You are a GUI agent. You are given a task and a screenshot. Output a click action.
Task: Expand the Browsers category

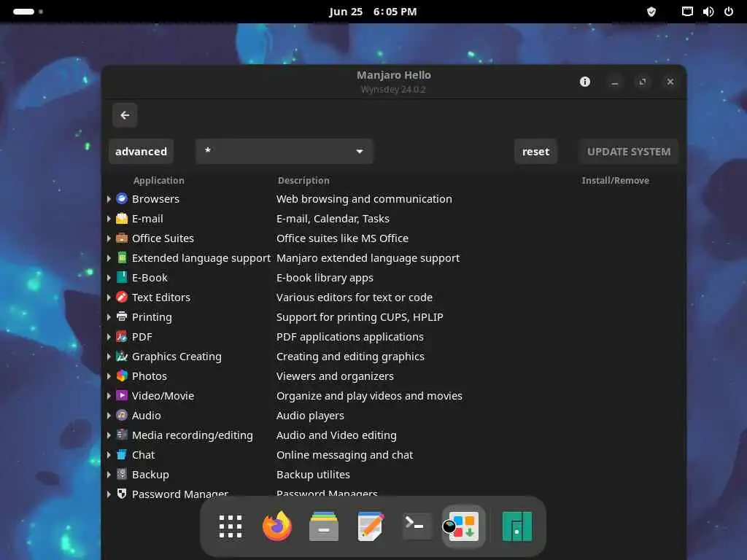click(x=109, y=199)
